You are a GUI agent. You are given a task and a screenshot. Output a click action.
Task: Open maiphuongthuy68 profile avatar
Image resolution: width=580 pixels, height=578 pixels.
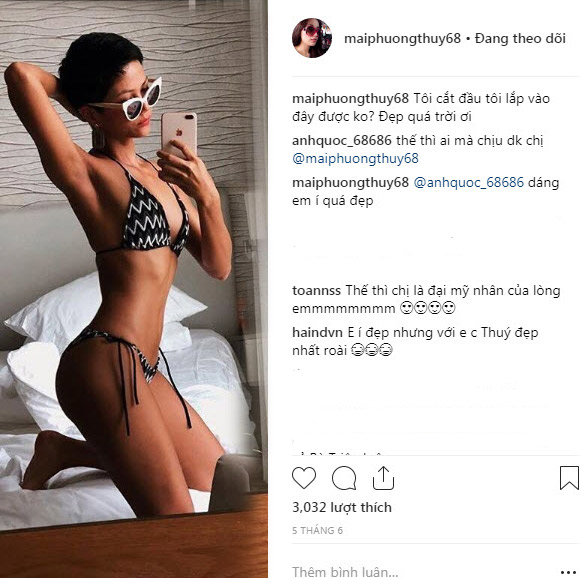click(x=312, y=38)
